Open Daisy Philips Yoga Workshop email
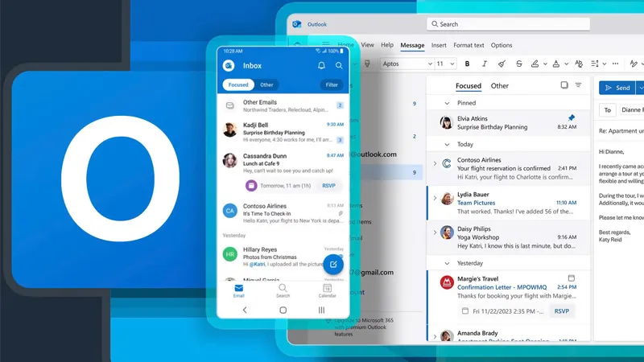 tap(509, 237)
